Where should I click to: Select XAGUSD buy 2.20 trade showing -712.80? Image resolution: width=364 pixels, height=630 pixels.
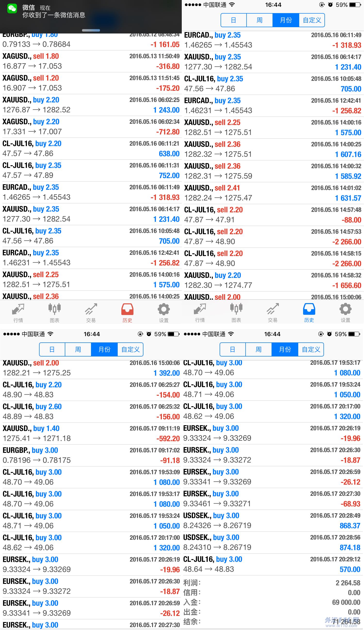pos(91,127)
